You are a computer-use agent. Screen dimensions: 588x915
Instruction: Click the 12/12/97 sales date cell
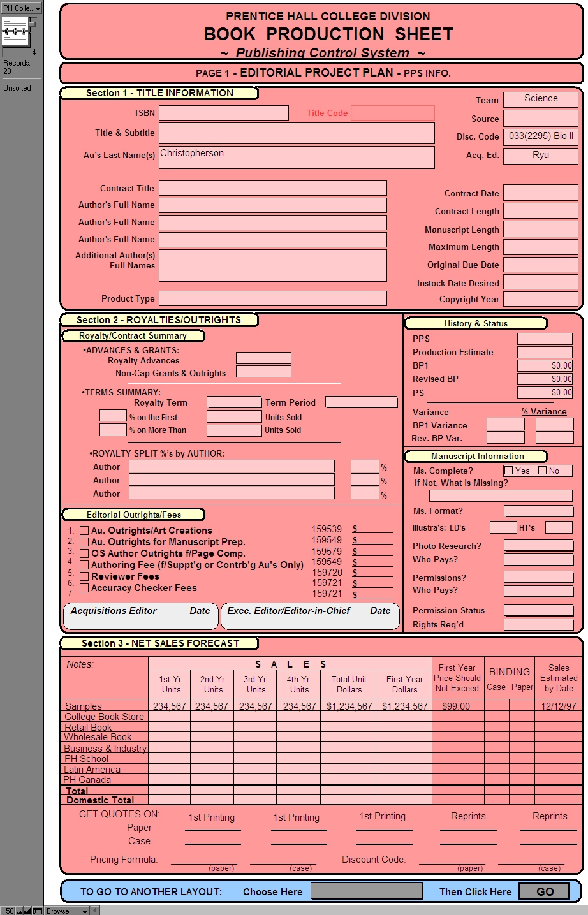(558, 706)
